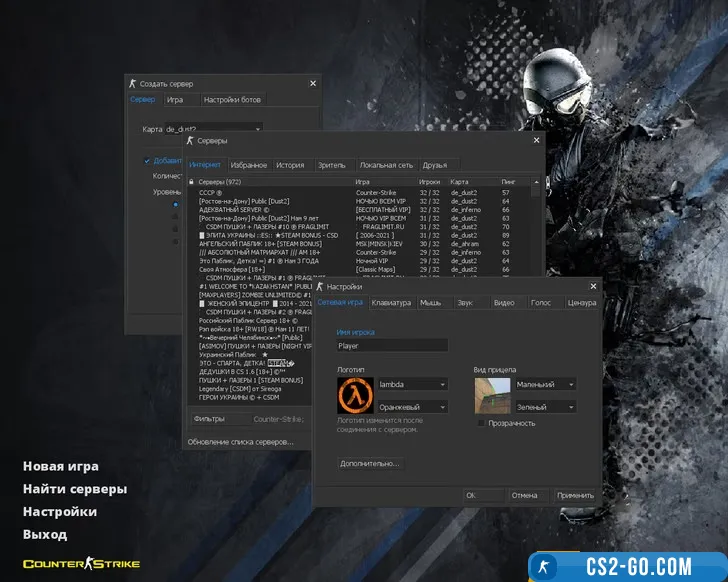
Task: Switch to the Клавиатура tab
Action: pos(389,302)
